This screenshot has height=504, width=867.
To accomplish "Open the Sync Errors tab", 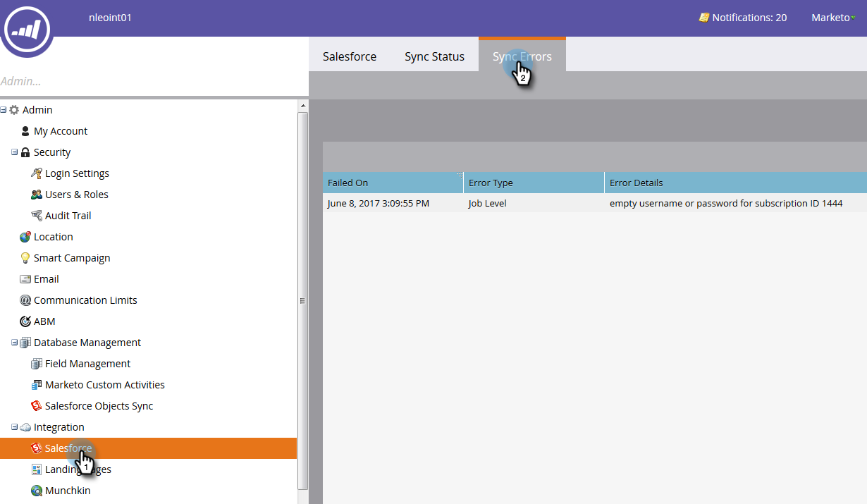I will click(x=522, y=55).
